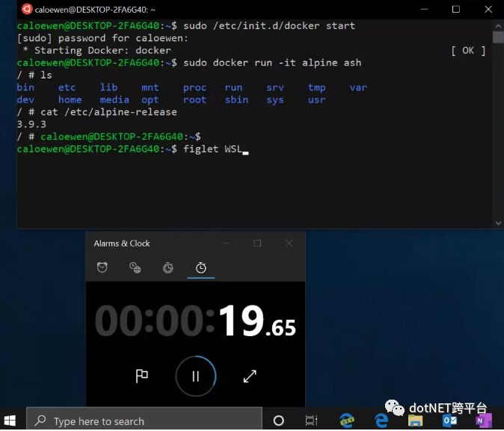Open the Windows Start menu
Screen dimensions: 504x431
(10, 421)
